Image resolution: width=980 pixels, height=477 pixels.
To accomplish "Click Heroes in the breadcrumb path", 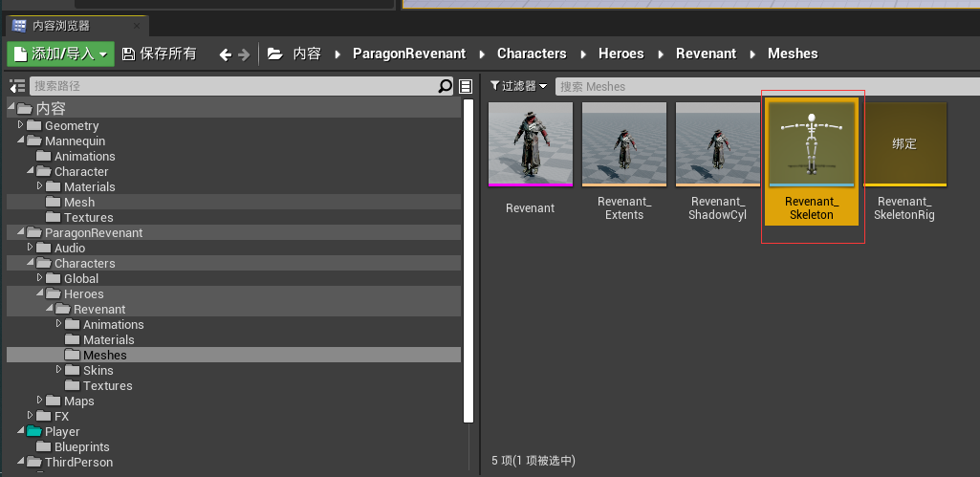I will pos(621,54).
